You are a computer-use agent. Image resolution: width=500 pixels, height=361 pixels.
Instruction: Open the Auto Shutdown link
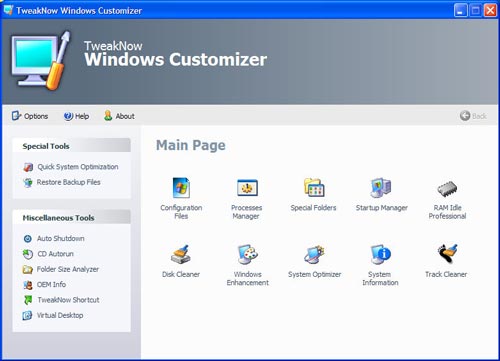point(61,239)
